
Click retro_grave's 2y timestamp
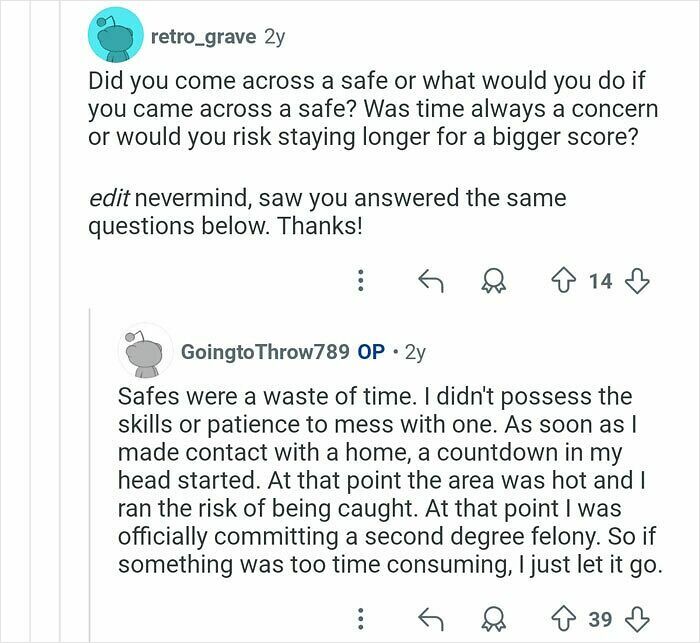pyautogui.click(x=274, y=37)
